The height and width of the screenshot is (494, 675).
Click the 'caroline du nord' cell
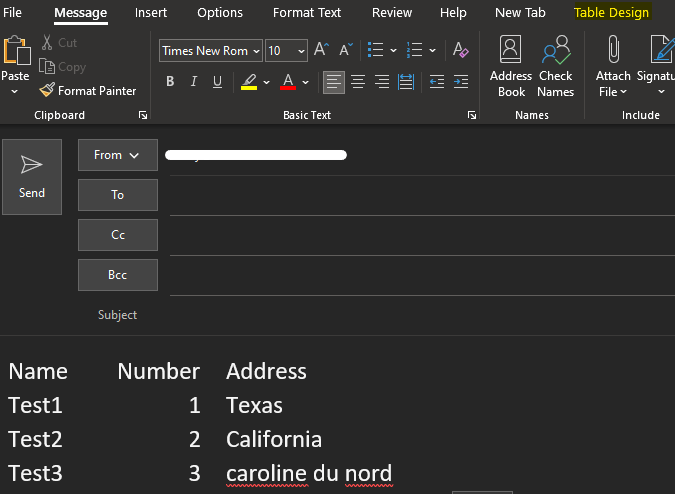(309, 473)
